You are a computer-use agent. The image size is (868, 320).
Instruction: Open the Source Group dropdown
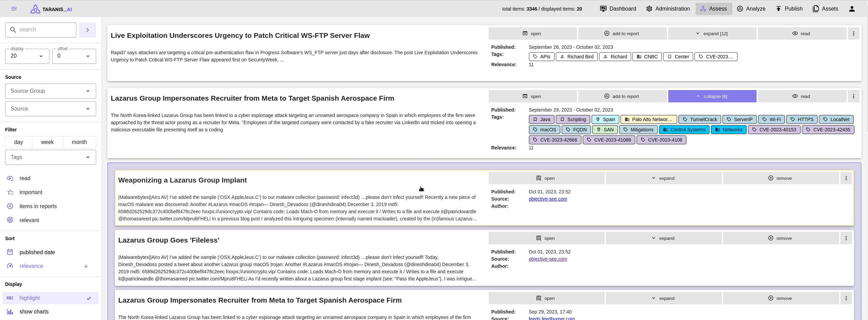click(50, 91)
